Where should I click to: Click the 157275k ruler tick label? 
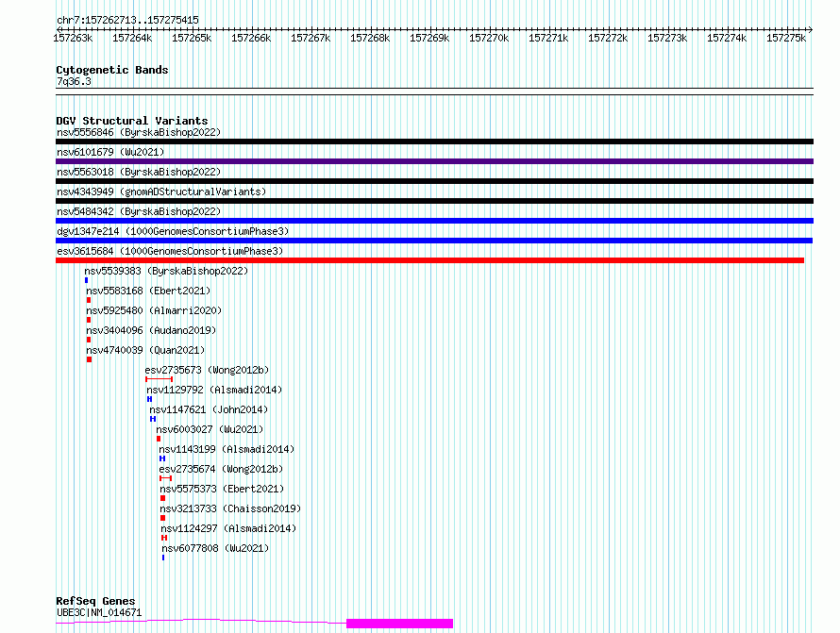[x=786, y=38]
